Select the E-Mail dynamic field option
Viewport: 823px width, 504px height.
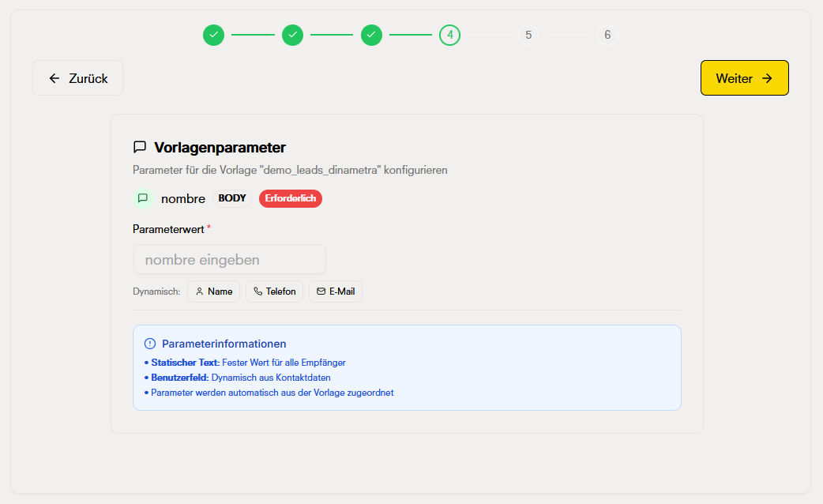[335, 291]
